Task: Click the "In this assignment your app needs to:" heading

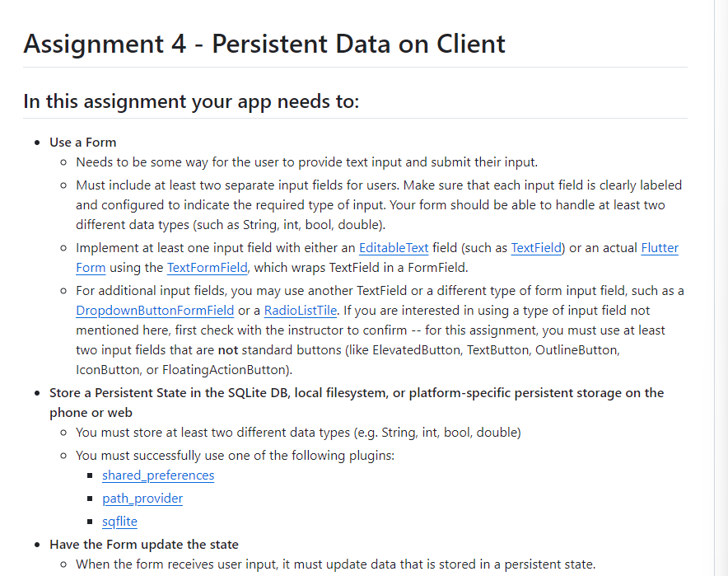Action: click(x=191, y=101)
